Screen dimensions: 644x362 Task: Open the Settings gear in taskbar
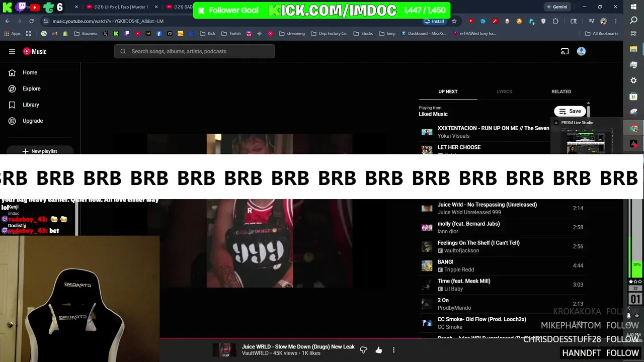(633, 80)
